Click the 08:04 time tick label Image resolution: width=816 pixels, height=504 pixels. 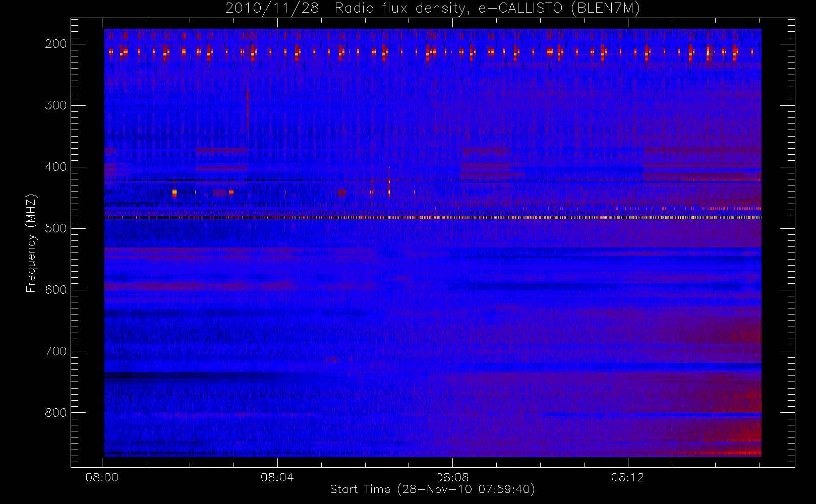(x=277, y=477)
